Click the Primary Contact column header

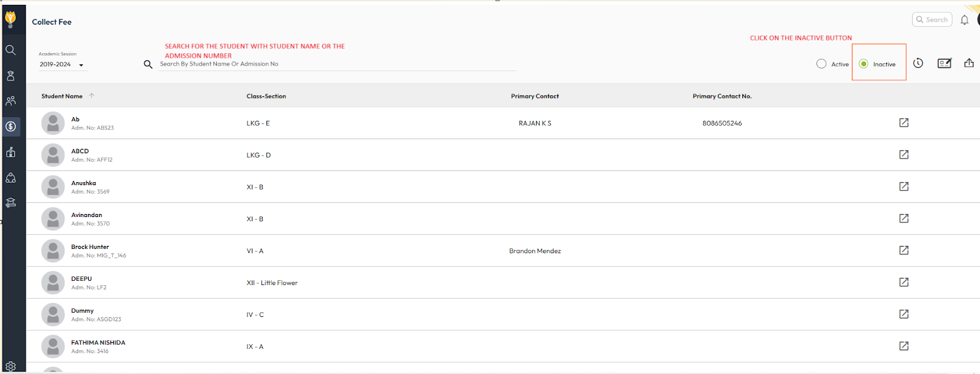pos(535,96)
